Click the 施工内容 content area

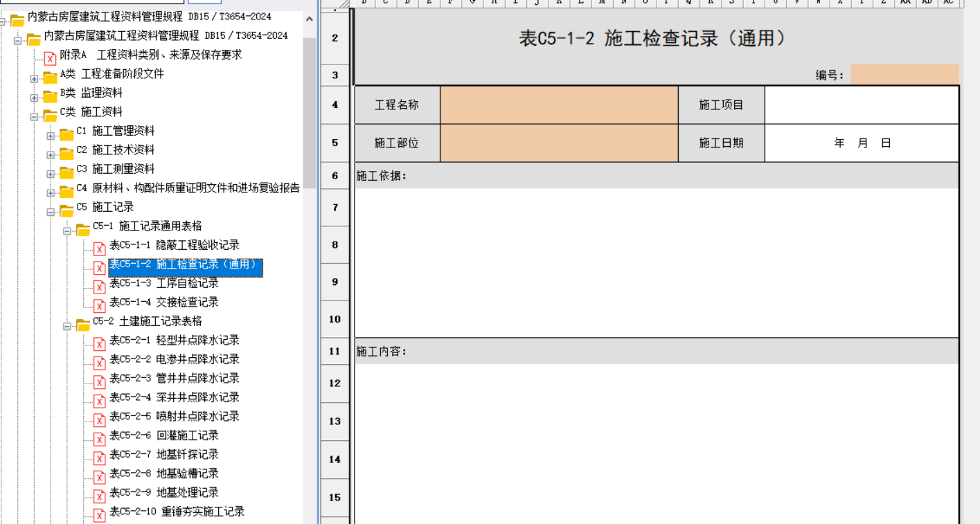[657, 443]
